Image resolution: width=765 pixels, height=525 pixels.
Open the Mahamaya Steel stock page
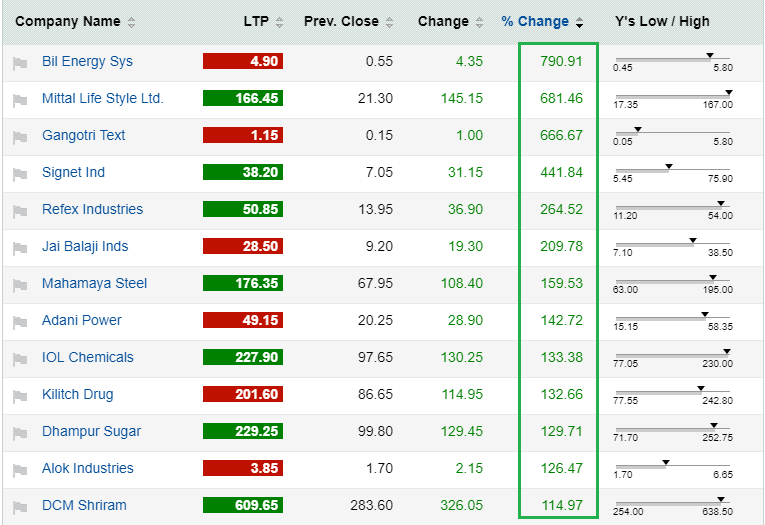point(94,283)
